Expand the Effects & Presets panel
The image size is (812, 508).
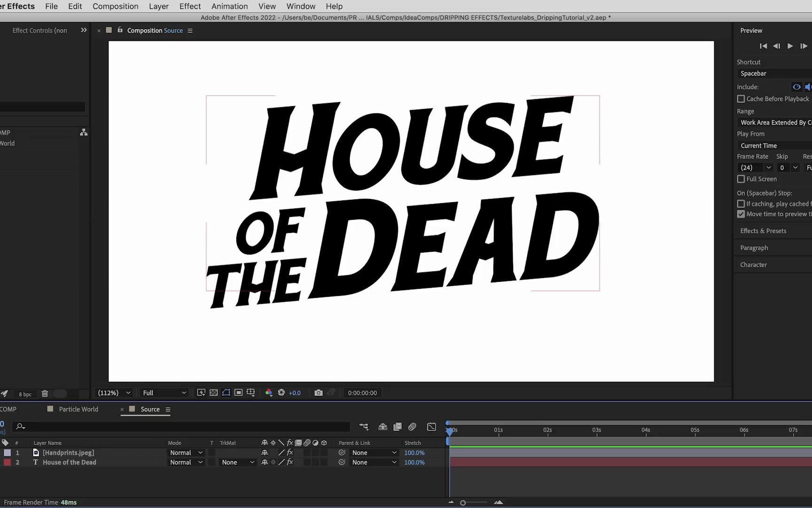[x=763, y=231]
